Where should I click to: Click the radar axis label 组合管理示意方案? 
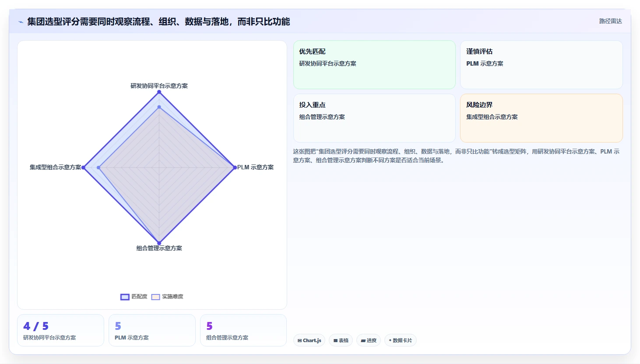(159, 248)
